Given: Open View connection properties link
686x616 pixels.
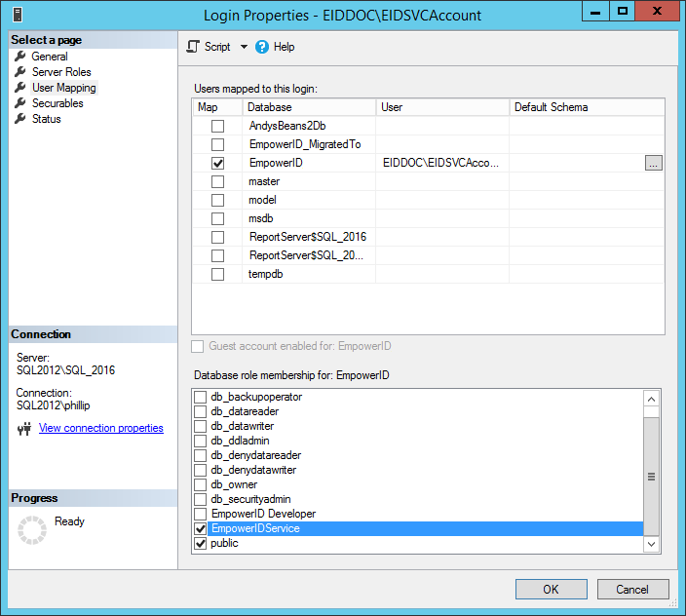Looking at the screenshot, I should coord(101,428).
